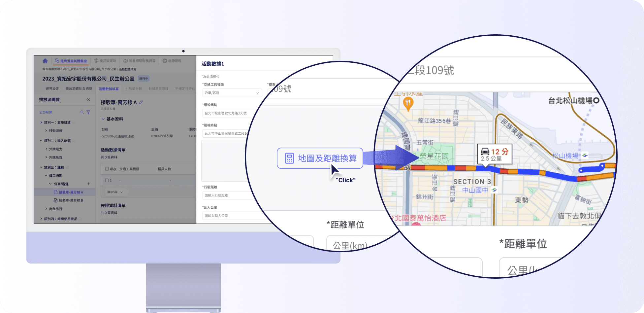Select the 活動數據填寫 tab
Screen dimensions: 644x313
click(109, 89)
